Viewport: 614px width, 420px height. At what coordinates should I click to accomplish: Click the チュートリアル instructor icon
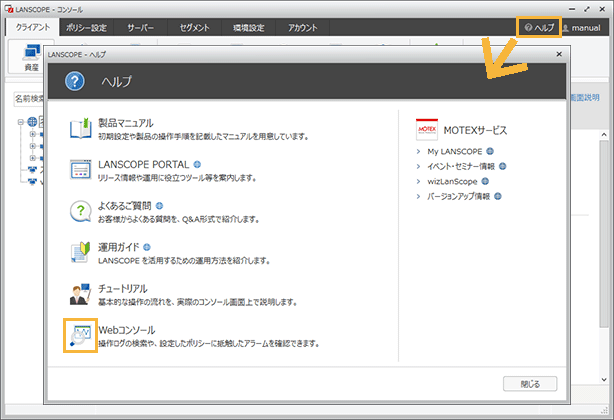[x=80, y=294]
